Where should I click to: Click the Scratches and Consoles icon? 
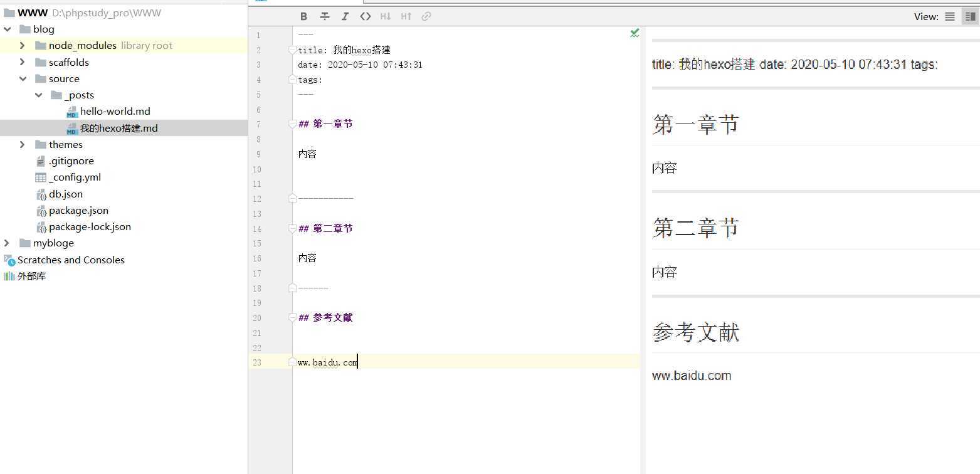(9, 260)
